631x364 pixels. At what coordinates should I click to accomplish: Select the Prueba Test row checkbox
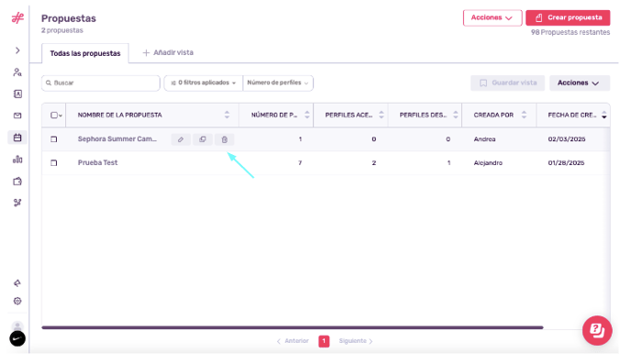(x=54, y=163)
